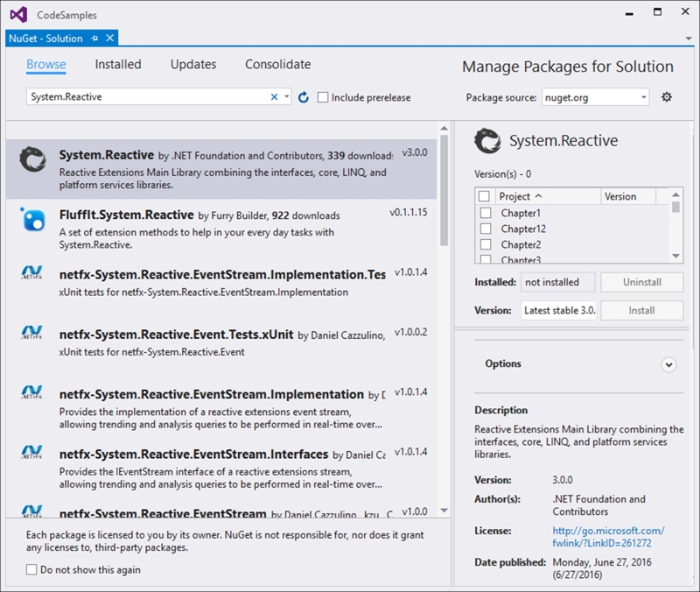Click netfx EventStream.Implementation.Tests package icon
The image size is (700, 592).
(31, 272)
